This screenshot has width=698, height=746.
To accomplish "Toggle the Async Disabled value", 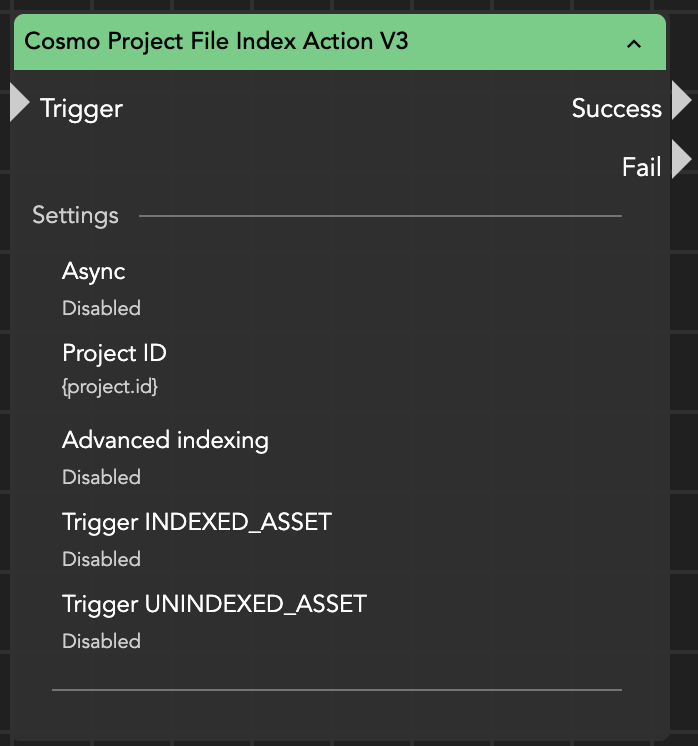I will (x=101, y=308).
